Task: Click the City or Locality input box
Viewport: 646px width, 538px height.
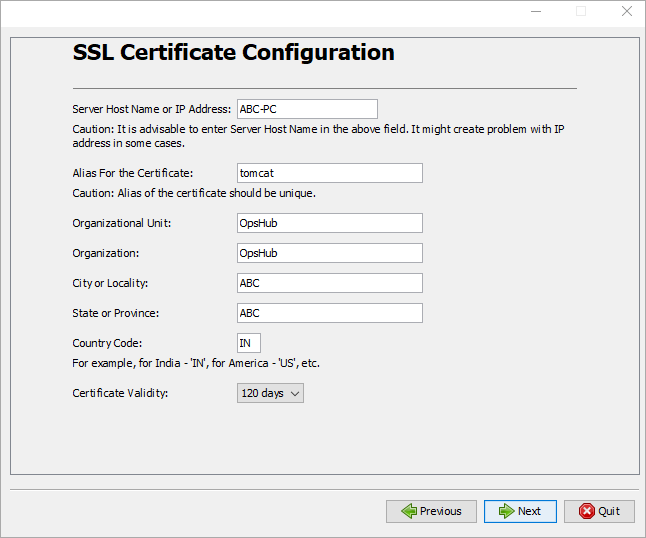Action: pos(329,283)
